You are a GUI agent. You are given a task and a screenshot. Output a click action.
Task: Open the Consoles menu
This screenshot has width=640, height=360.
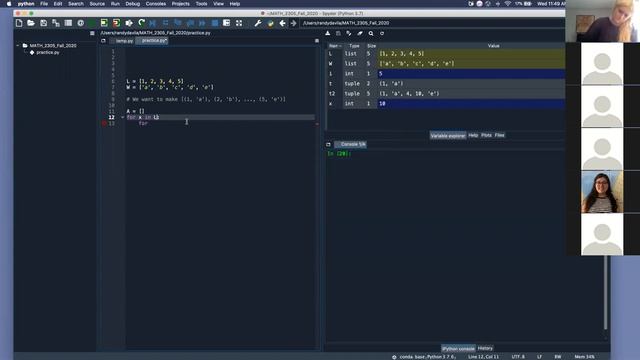pos(156,4)
